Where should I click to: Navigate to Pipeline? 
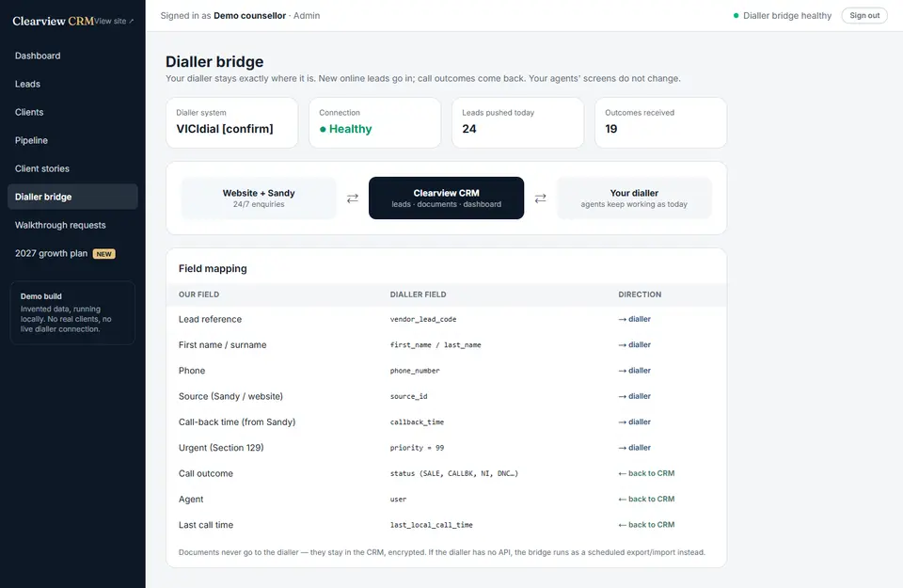click(72, 140)
